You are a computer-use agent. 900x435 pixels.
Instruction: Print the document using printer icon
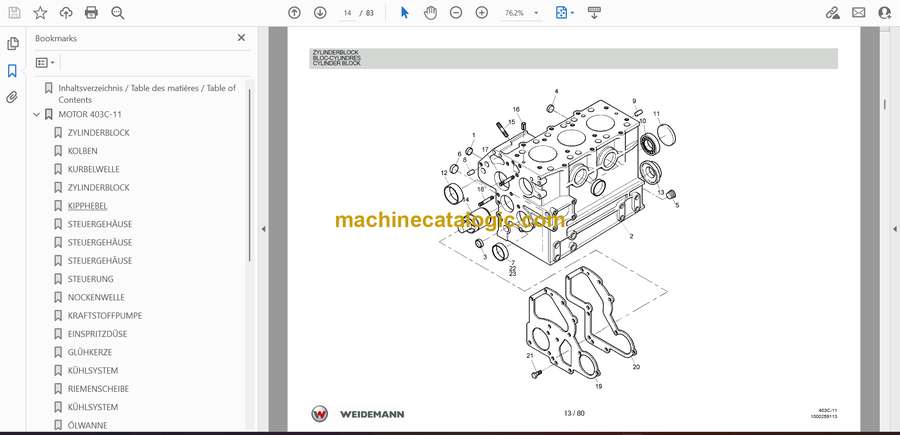pyautogui.click(x=91, y=13)
